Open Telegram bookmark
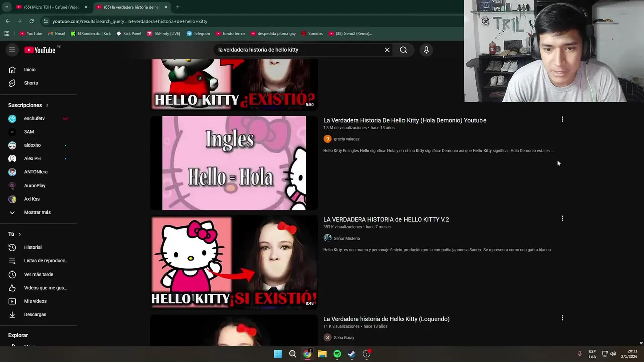The width and height of the screenshot is (644, 362). tap(198, 33)
